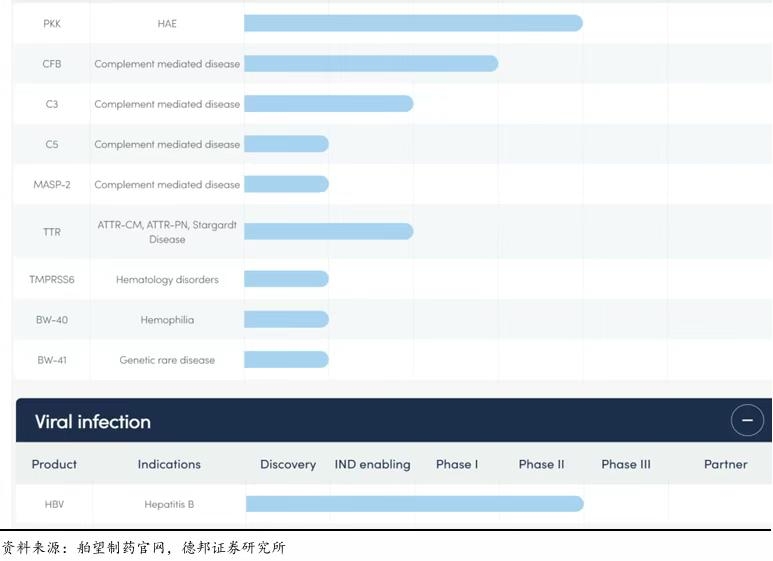Open the TMPRSS6 Hematology disorders entry

167,280
